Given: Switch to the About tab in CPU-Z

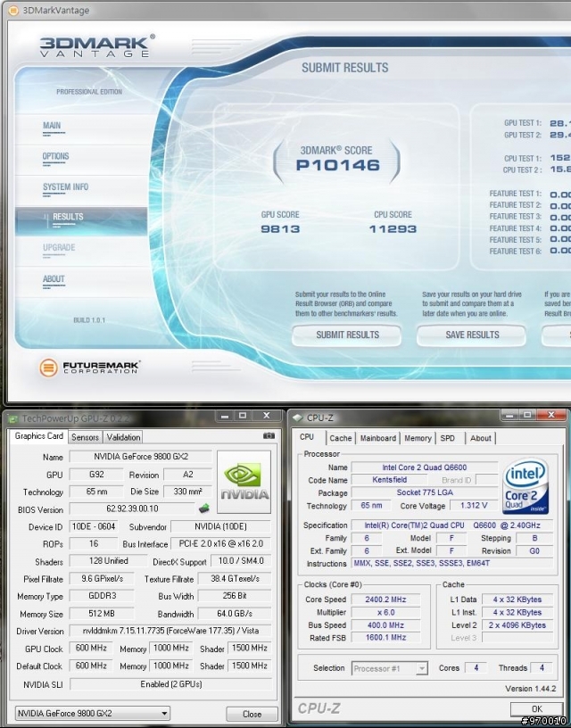Looking at the screenshot, I should tap(481, 438).
